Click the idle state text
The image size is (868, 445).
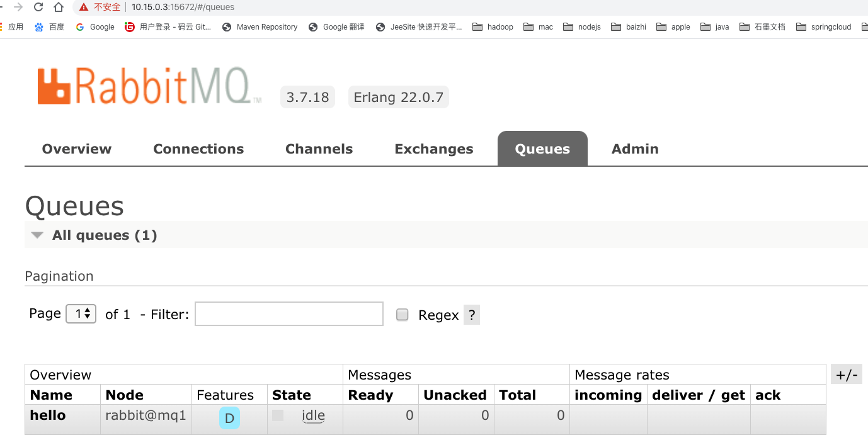pos(313,415)
